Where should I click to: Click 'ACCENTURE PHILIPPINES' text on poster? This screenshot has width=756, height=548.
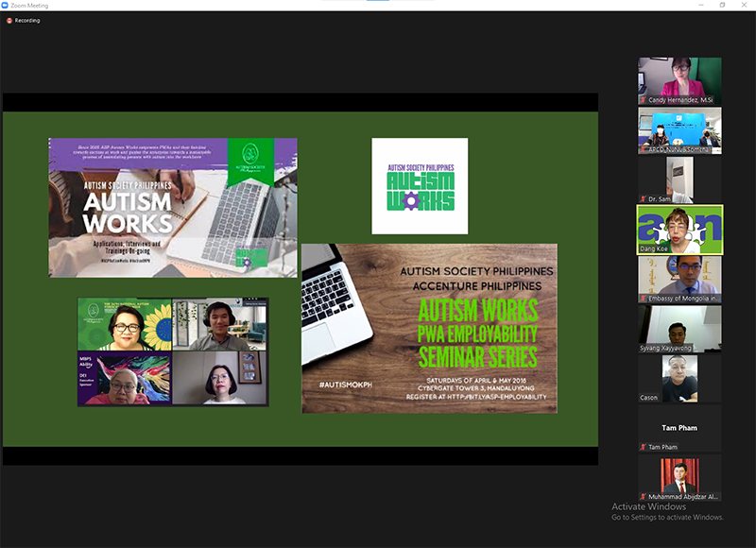(477, 286)
